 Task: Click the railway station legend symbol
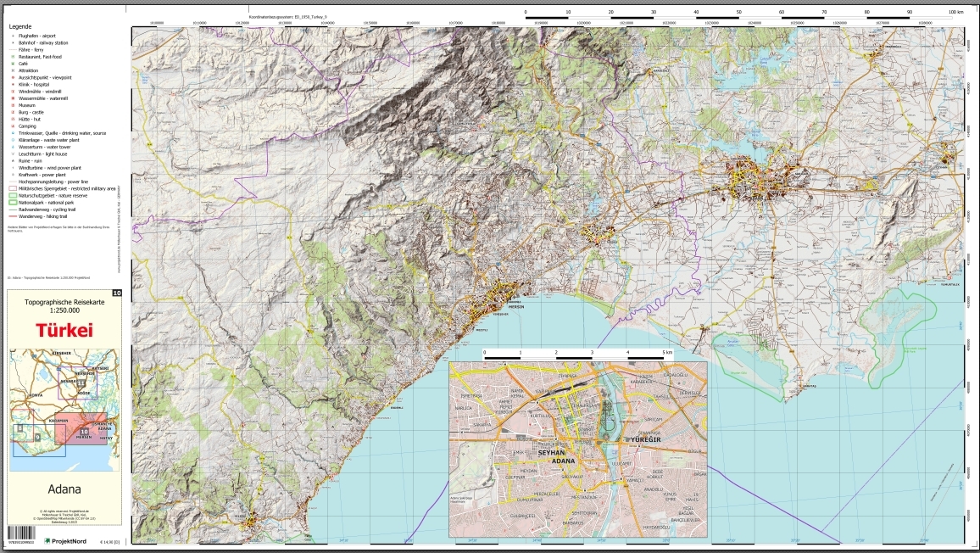pyautogui.click(x=12, y=42)
